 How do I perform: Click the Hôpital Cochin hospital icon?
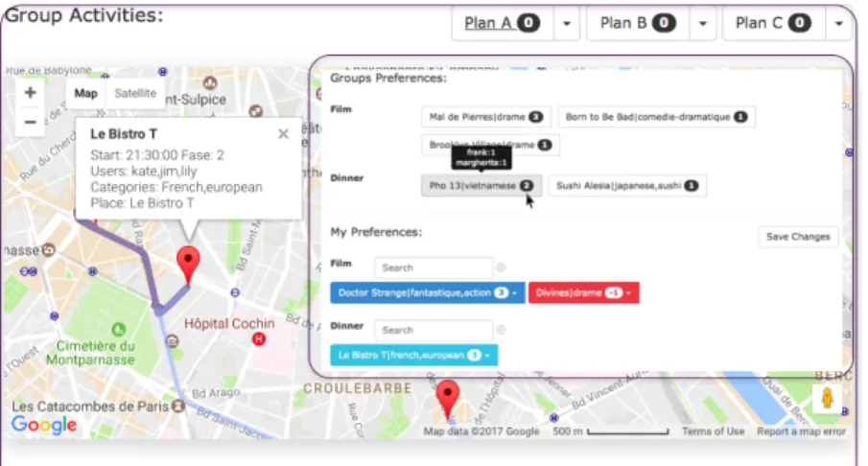coord(259,338)
